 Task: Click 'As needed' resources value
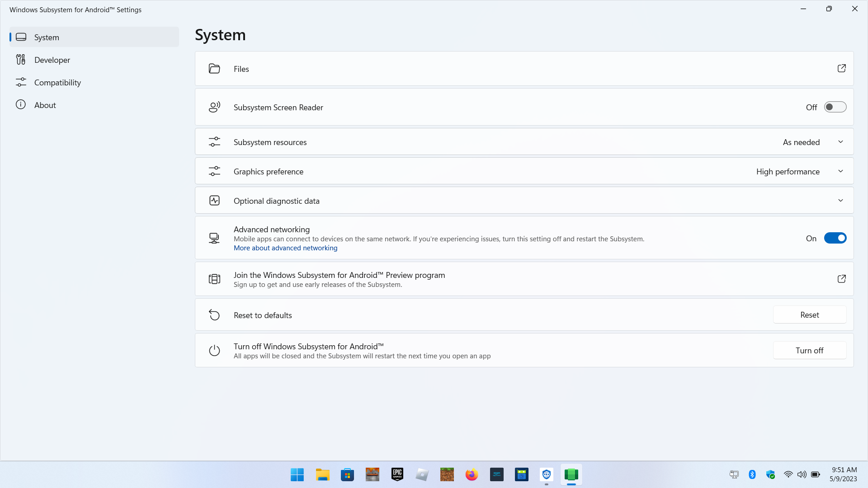pos(801,142)
